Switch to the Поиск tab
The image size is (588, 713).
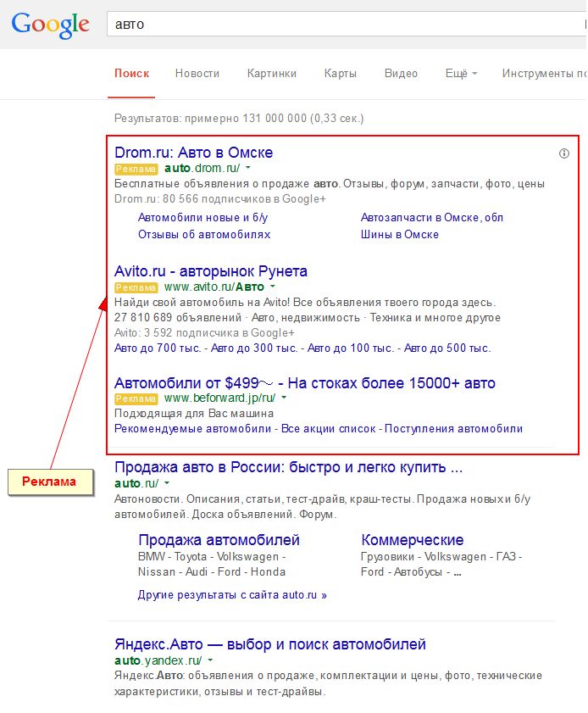[x=132, y=73]
